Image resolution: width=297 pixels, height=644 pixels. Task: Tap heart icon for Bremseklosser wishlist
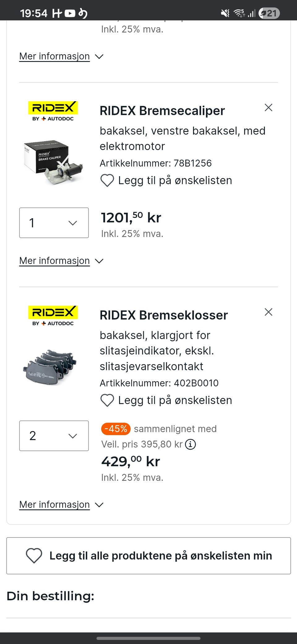tap(107, 400)
